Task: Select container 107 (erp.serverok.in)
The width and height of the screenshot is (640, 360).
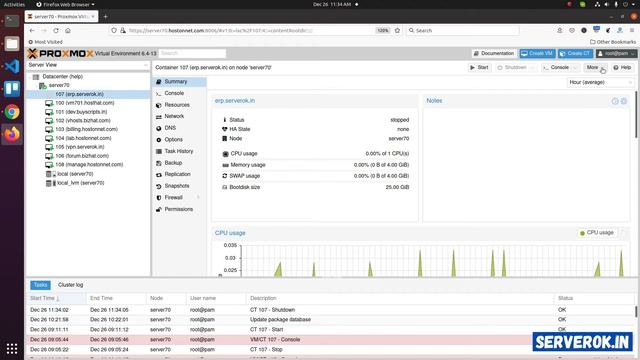Action: (x=88, y=94)
